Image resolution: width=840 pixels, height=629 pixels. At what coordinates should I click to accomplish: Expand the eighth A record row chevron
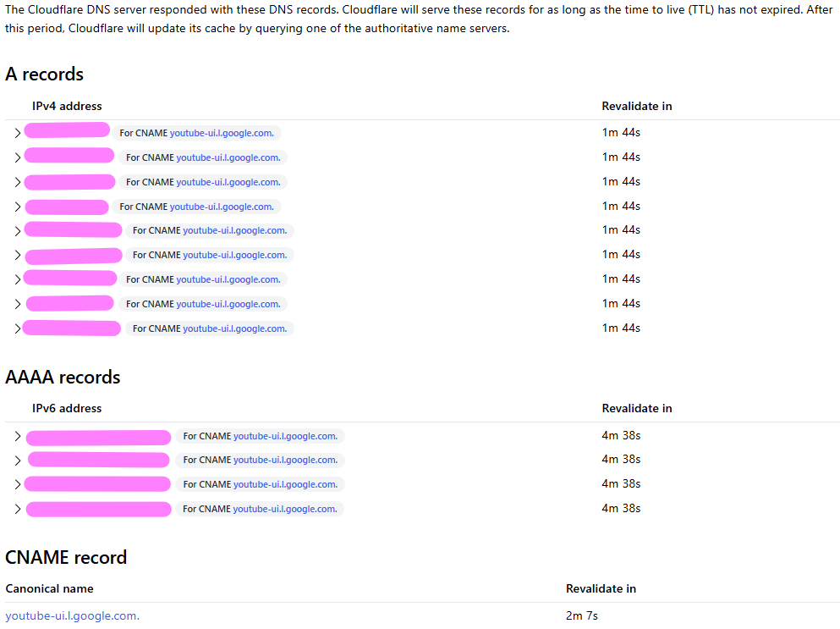coord(17,304)
